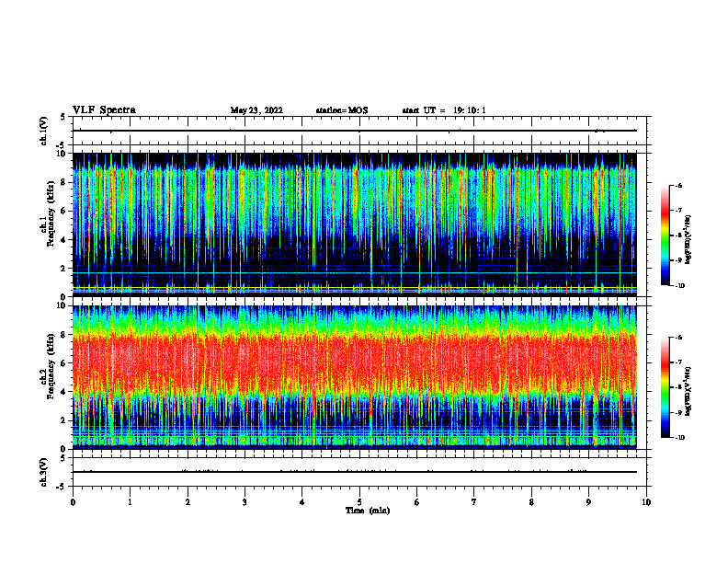Viewport: 728px width, 563px height.
Task: Click the "-6" label on ch.1 color bar
Action: point(679,185)
